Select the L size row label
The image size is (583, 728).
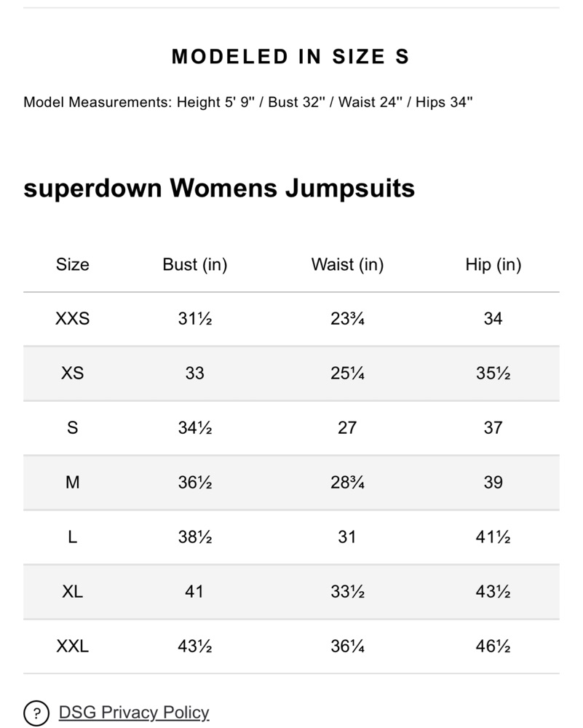(x=72, y=537)
